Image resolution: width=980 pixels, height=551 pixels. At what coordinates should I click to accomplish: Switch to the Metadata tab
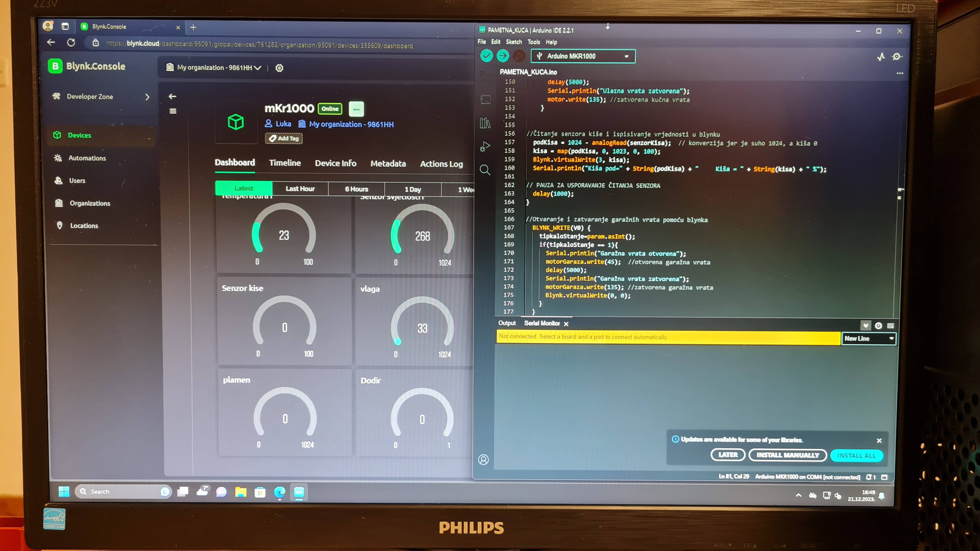[x=388, y=164]
